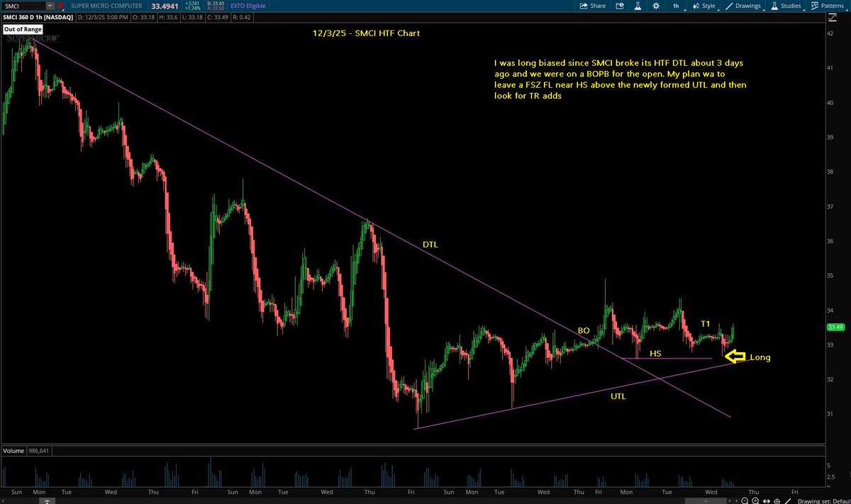Open the Studies menu
Viewport: 851px width, 504px height.
pos(786,6)
